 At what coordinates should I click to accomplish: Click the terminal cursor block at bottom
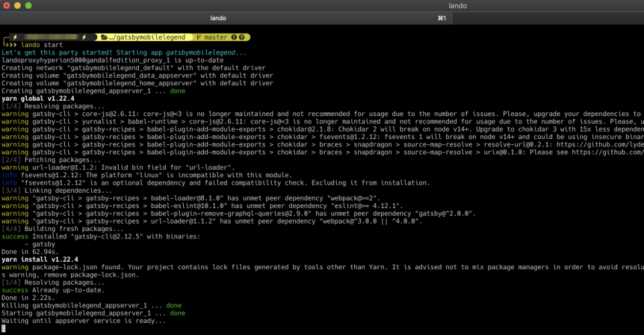point(4,328)
